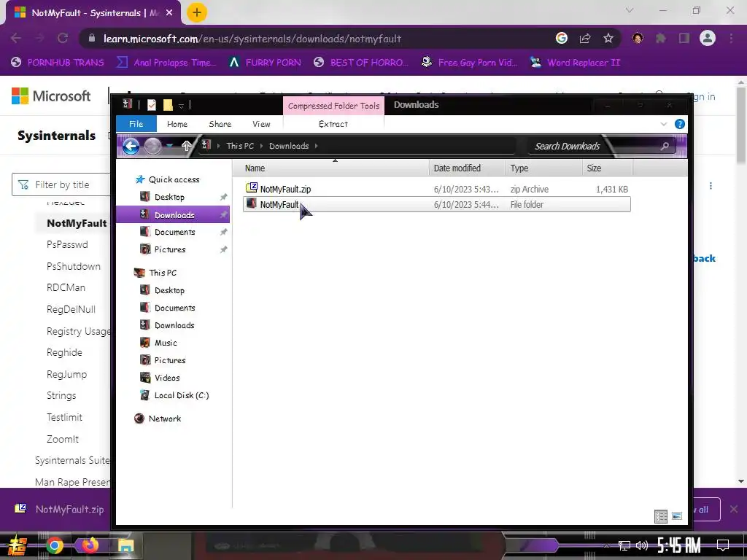
Task: Open the Extract ribbon tab
Action: (333, 124)
